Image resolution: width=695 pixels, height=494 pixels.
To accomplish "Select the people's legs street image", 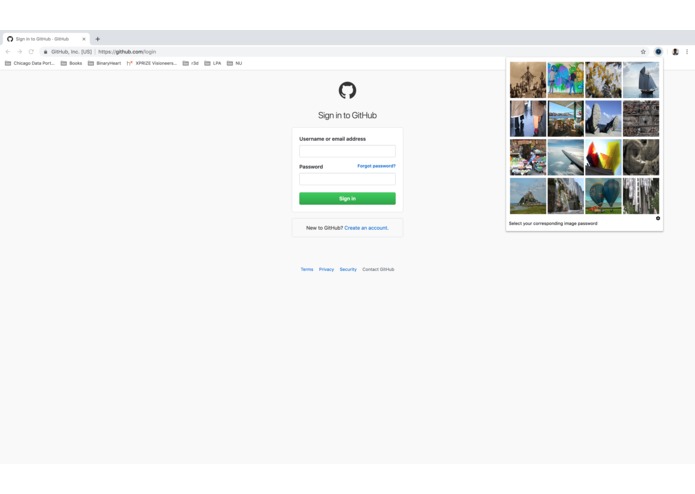I will point(528,118).
